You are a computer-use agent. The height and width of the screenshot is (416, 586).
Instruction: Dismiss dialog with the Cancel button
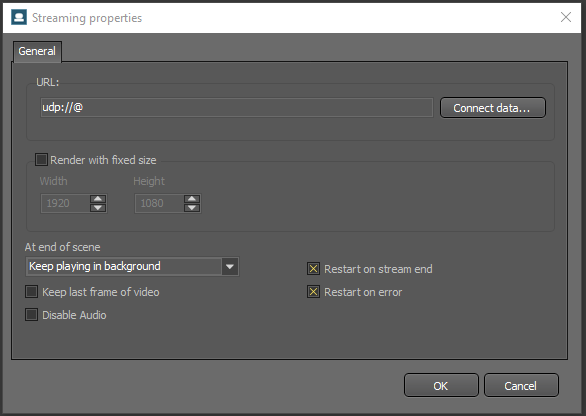click(521, 385)
